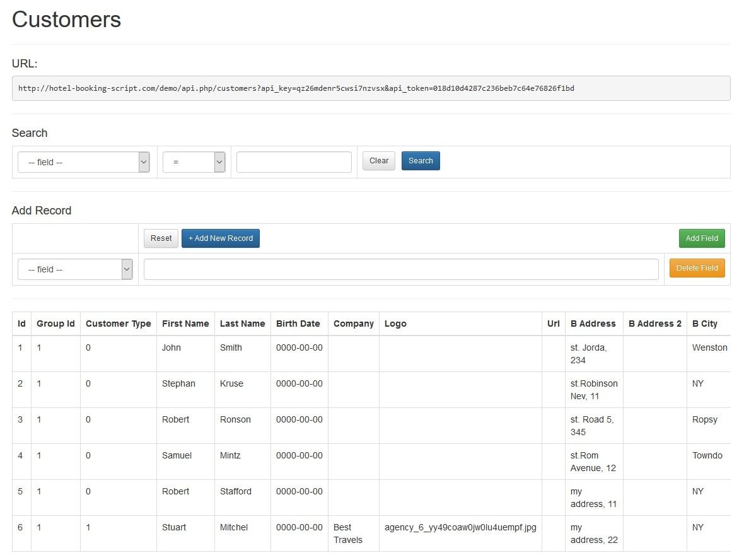Click the agency logo filename cell
744x560 pixels.
tap(460, 527)
